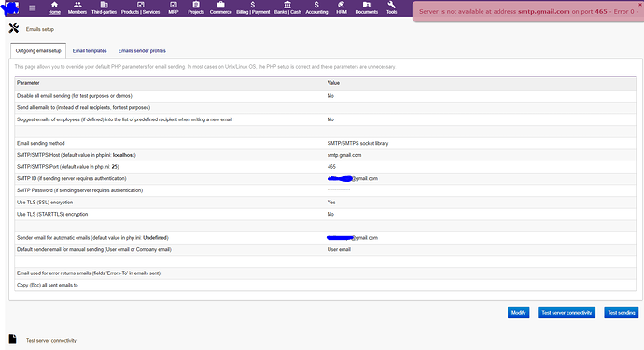This screenshot has height=350, width=644.
Task: Click the wrench-screwdriver Emails setup icon
Action: pos(14,28)
